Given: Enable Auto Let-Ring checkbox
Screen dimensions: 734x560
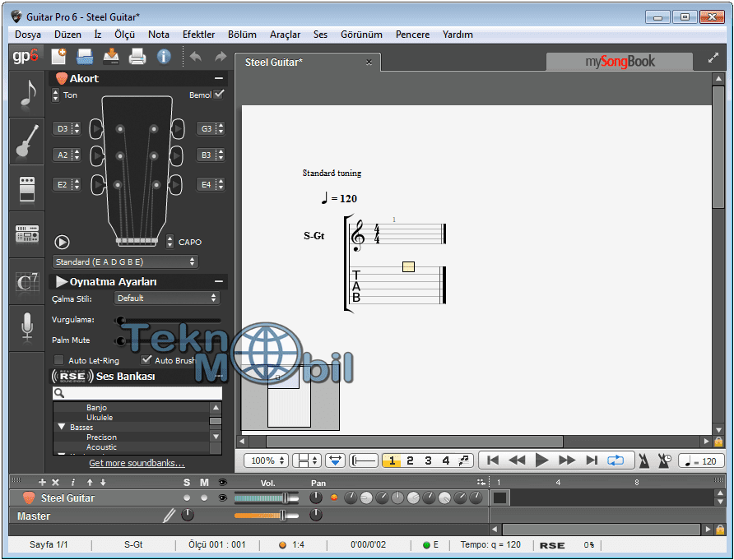Looking at the screenshot, I should click(x=58, y=360).
